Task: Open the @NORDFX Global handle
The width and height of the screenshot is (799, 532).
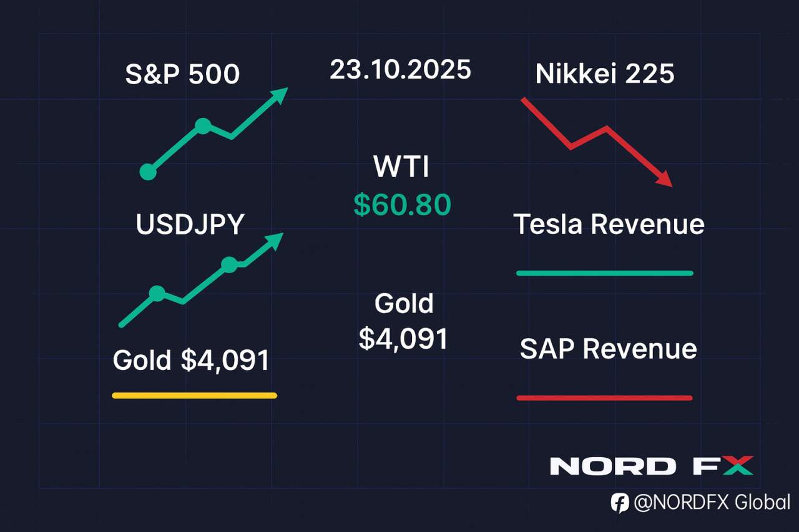Action: [712, 503]
